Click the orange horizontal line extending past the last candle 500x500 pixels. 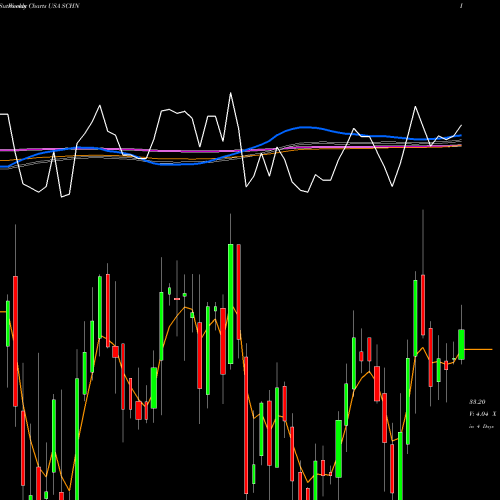(x=478, y=349)
